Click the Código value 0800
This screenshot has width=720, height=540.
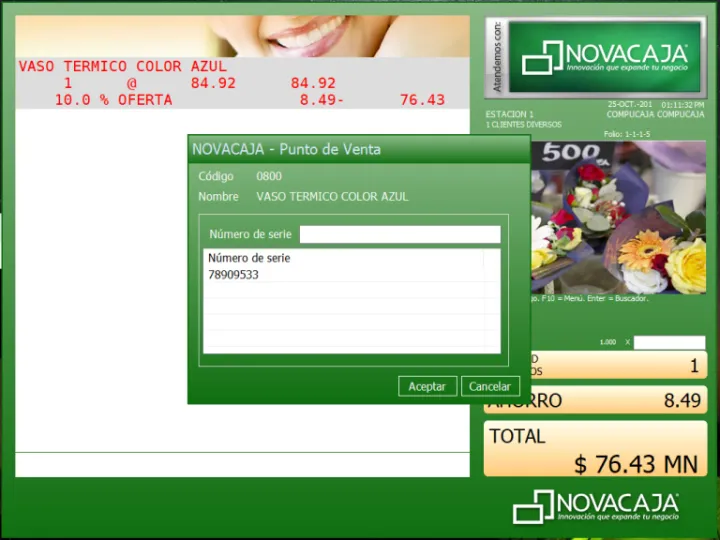pyautogui.click(x=269, y=176)
